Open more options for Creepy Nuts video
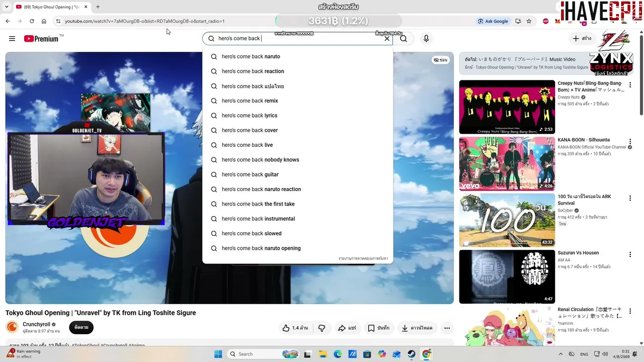 click(630, 85)
